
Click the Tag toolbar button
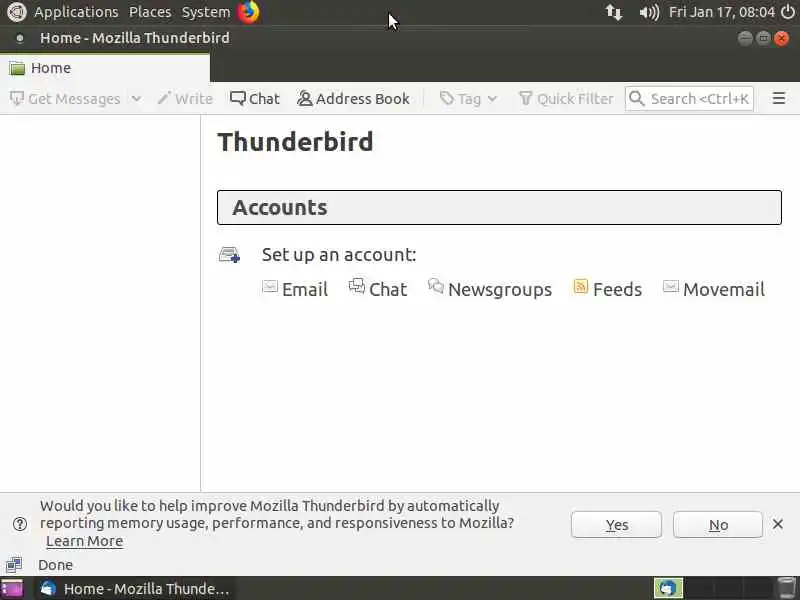461,98
